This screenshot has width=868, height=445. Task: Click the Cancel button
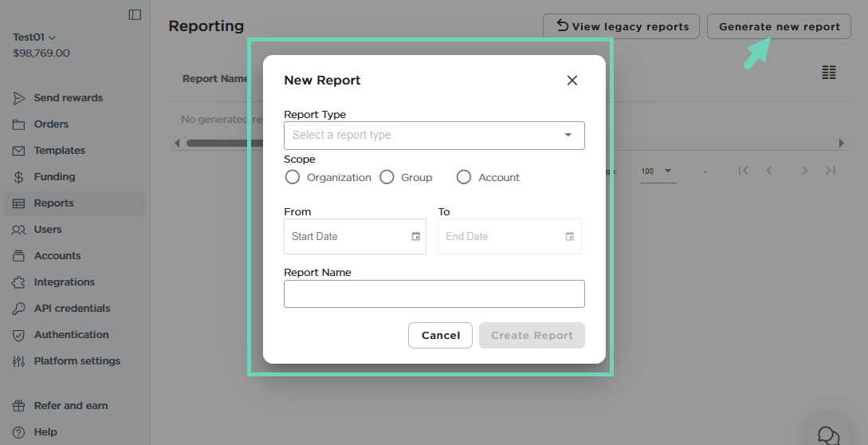440,336
